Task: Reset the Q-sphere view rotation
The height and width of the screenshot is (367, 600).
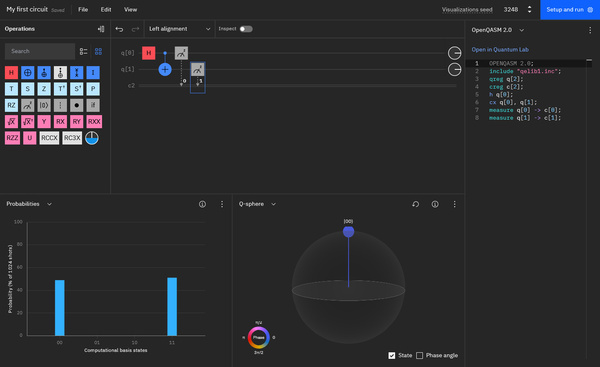Action: 416,204
